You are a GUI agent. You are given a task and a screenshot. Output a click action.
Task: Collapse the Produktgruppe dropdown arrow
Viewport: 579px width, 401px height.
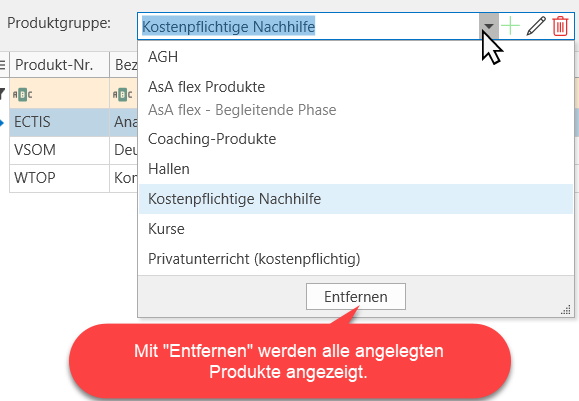[x=489, y=26]
